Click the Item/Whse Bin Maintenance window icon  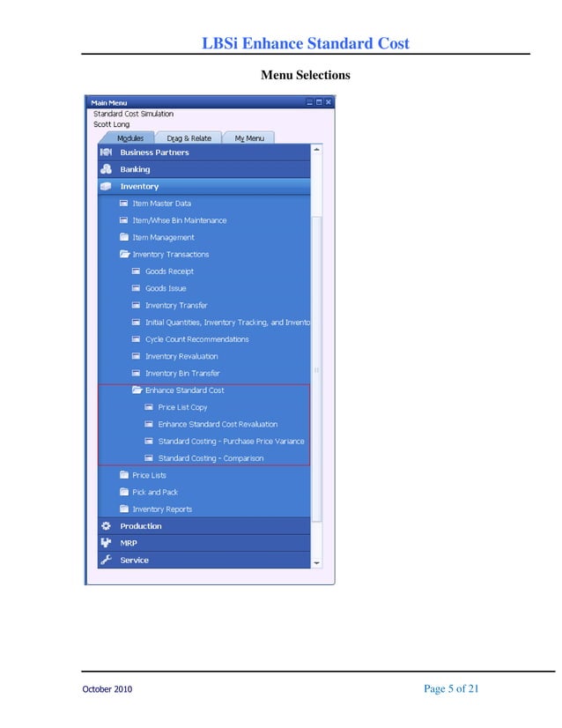pos(123,220)
